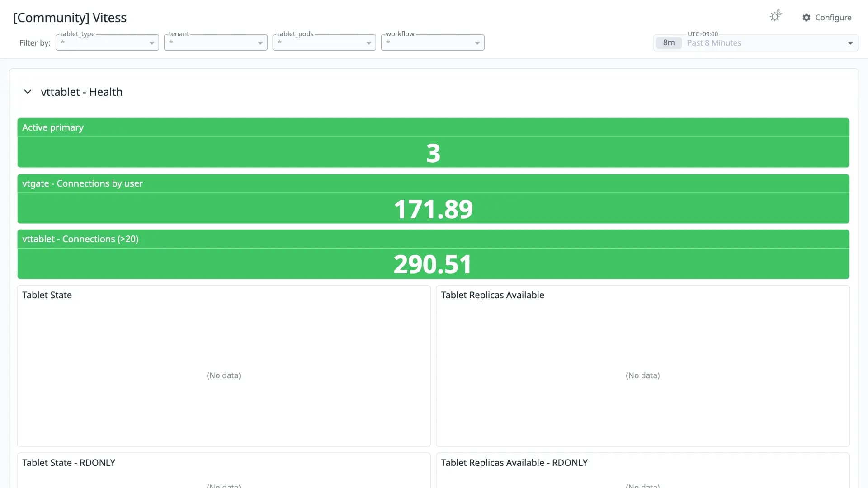Click Tablet Replicas Available - RDONLY panel title
The width and height of the screenshot is (868, 488).
pyautogui.click(x=514, y=463)
